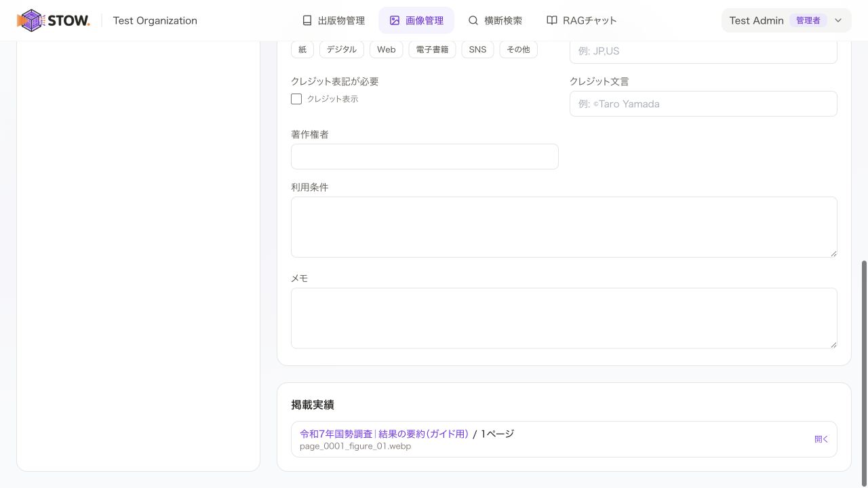Viewport: 868px width, 488px height.
Task: Open the 横断検索 tab
Action: click(495, 20)
